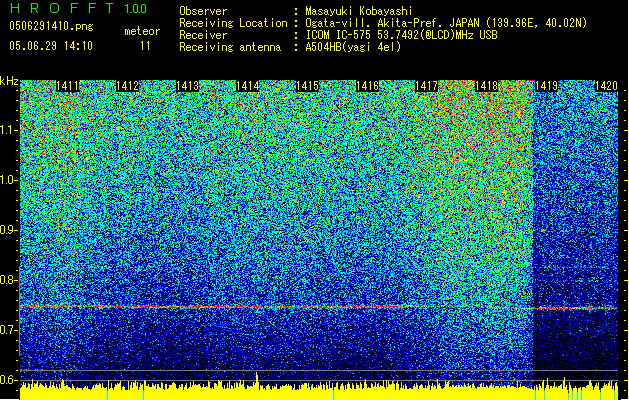Viewport: 629px width, 400px height.
Task: Click the A504HB yagi antenna text
Action: click(353, 47)
